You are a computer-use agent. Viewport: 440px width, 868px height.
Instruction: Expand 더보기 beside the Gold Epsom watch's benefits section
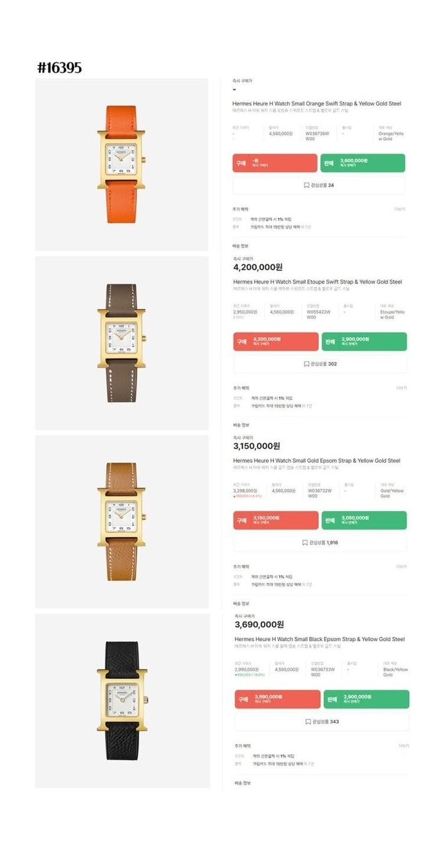click(x=401, y=567)
